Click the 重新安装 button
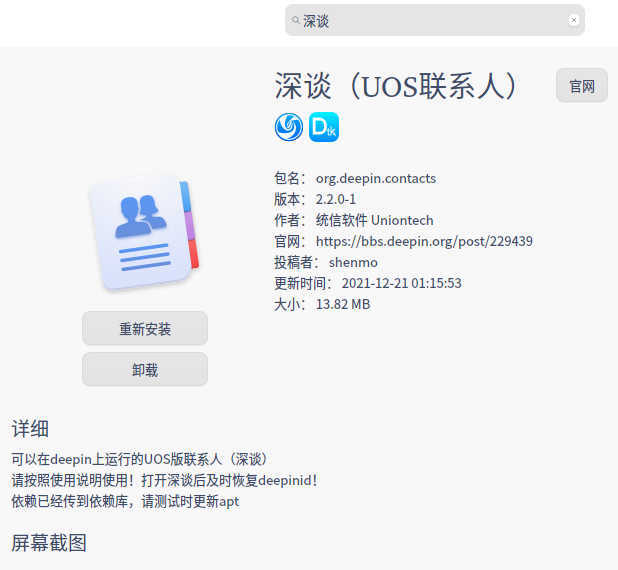The height and width of the screenshot is (570, 618). 145,328
